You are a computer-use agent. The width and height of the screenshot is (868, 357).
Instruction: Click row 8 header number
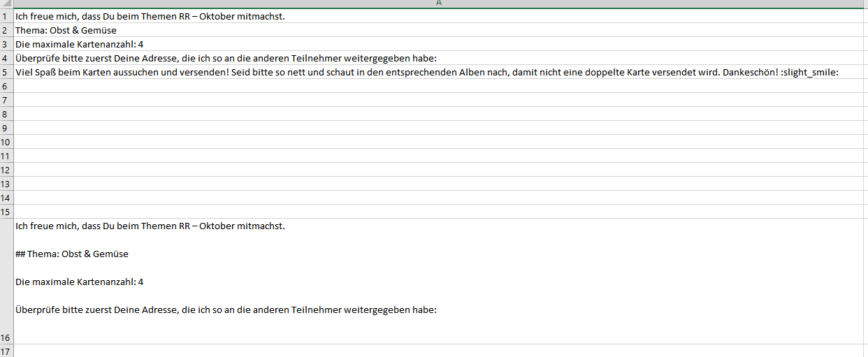click(x=6, y=114)
